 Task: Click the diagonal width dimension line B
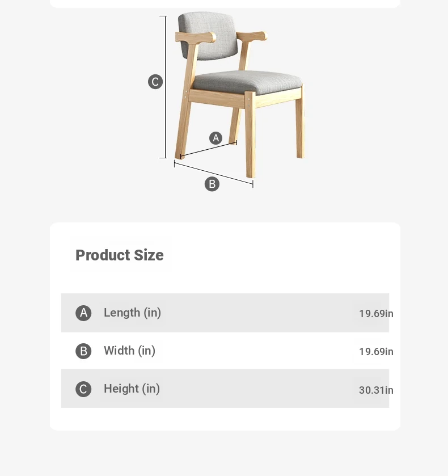click(x=213, y=174)
